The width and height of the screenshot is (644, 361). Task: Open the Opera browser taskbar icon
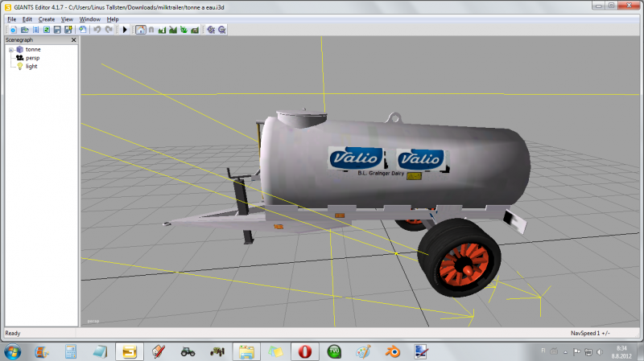(x=305, y=352)
